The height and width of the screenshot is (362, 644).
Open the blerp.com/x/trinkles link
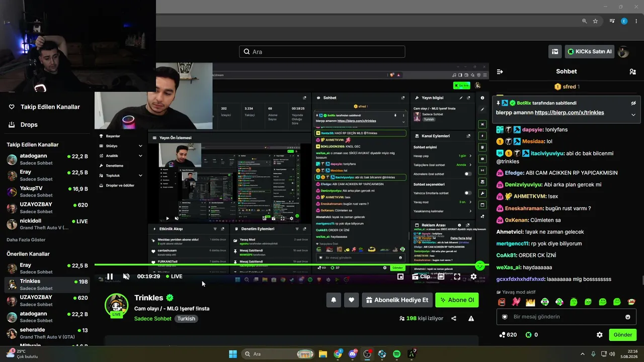point(569,113)
